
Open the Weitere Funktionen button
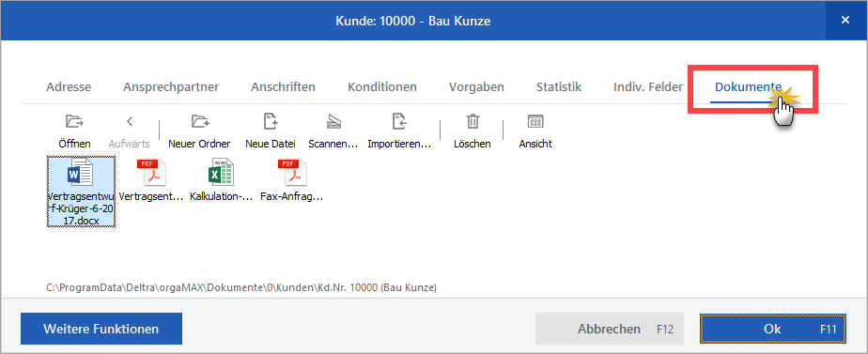pyautogui.click(x=101, y=329)
